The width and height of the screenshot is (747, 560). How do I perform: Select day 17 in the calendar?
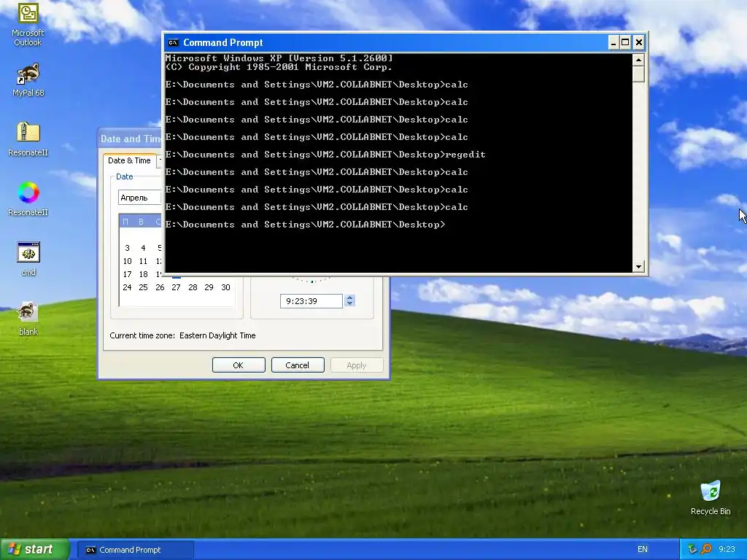click(x=127, y=274)
